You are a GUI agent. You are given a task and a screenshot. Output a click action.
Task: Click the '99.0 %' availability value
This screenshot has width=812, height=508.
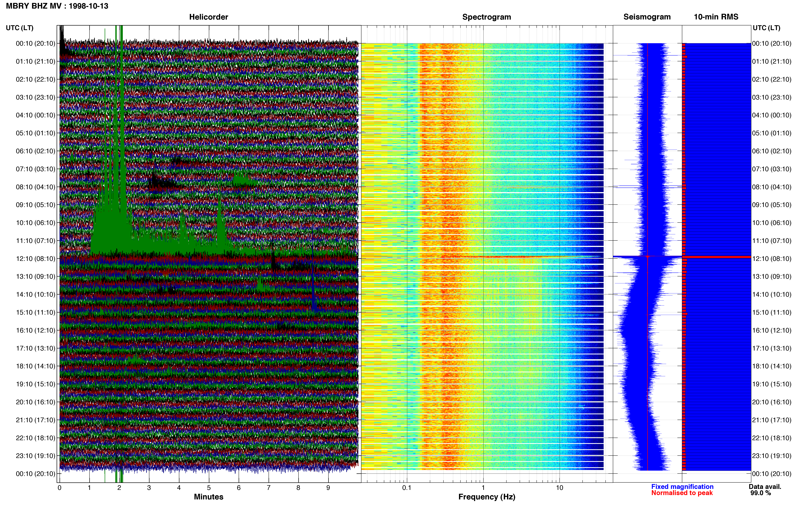[x=761, y=493]
